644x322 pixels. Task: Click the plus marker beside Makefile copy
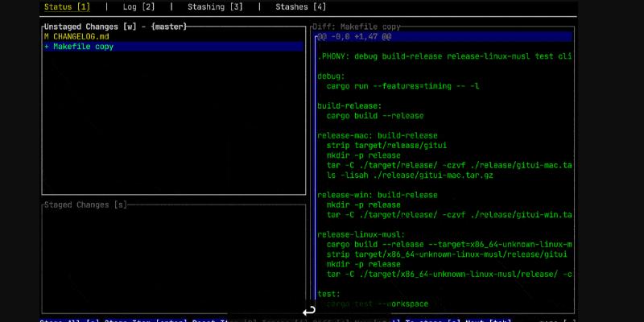pyautogui.click(x=47, y=47)
